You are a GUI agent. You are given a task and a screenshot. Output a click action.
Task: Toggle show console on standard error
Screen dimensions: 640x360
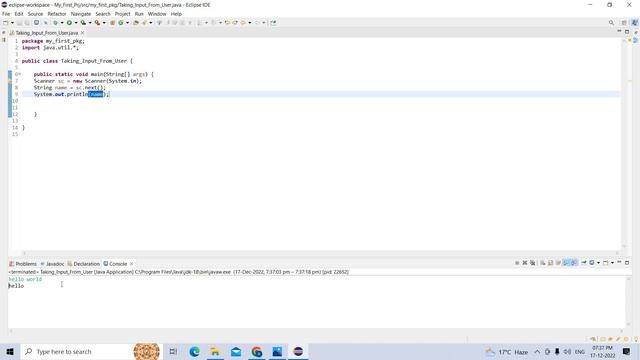click(574, 263)
